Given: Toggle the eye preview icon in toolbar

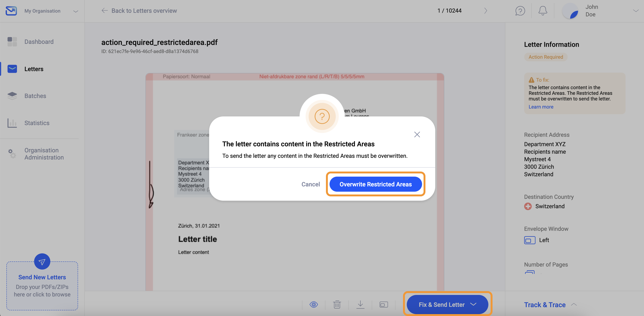Looking at the screenshot, I should click(x=314, y=305).
